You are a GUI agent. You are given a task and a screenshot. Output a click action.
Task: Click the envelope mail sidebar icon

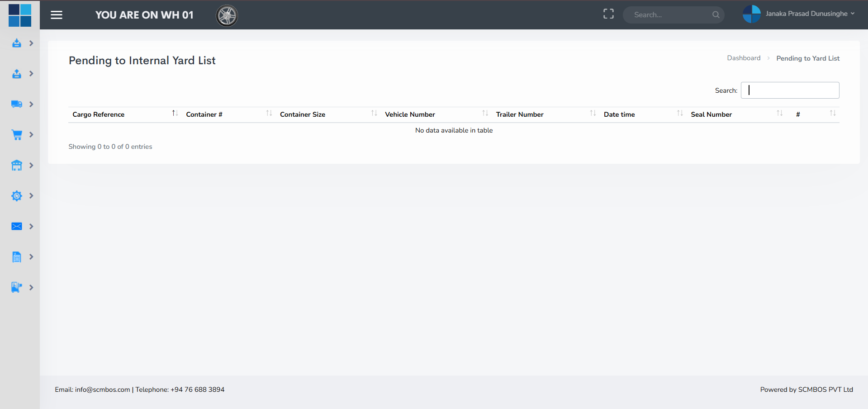17,227
